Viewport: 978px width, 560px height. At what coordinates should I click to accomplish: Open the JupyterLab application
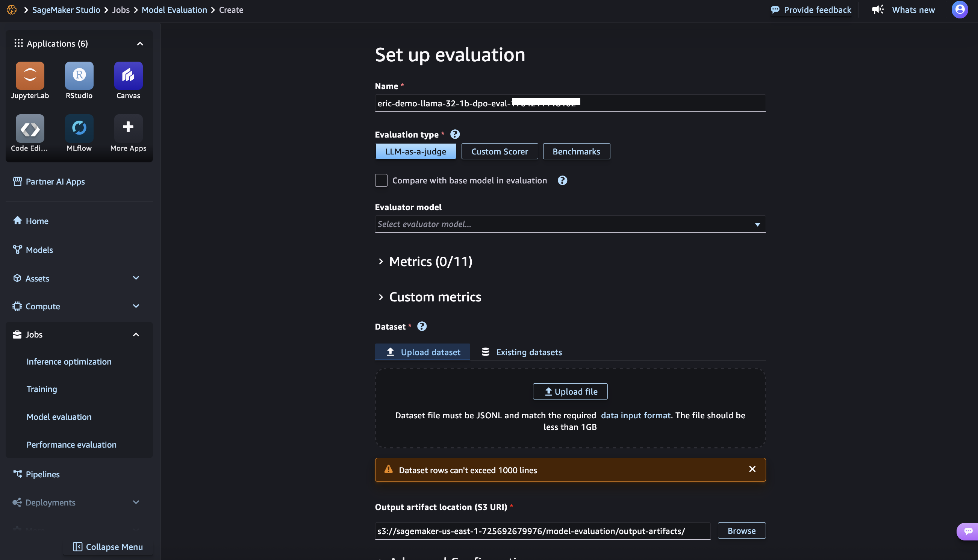click(30, 76)
